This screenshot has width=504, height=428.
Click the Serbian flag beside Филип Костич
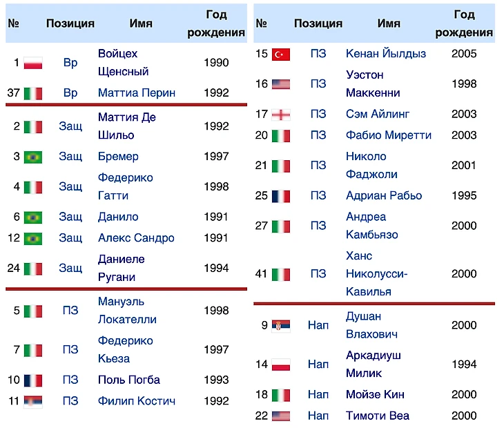pyautogui.click(x=33, y=401)
